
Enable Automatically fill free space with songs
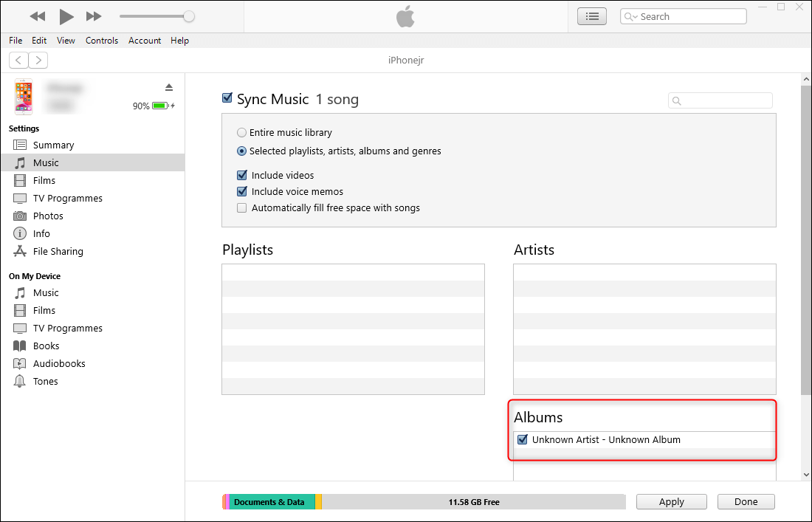242,208
